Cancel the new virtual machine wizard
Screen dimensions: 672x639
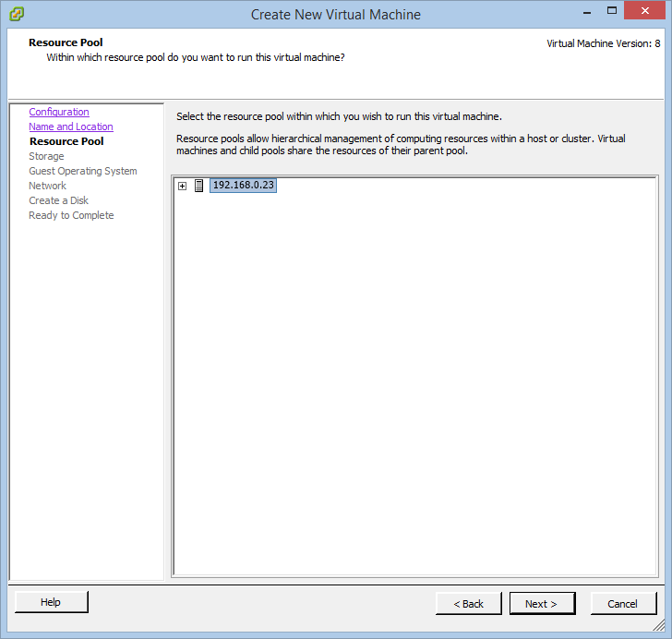(x=623, y=604)
